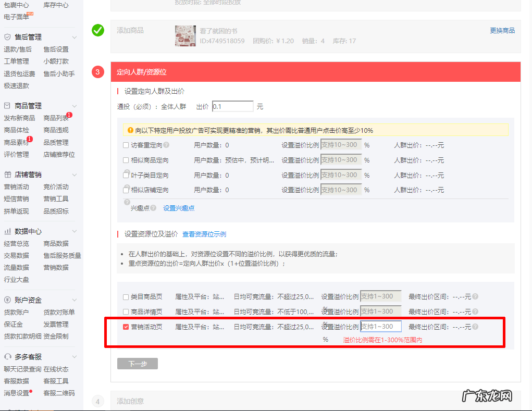Click the 店铺营销 section icon
532x411 pixels.
(x=7, y=174)
